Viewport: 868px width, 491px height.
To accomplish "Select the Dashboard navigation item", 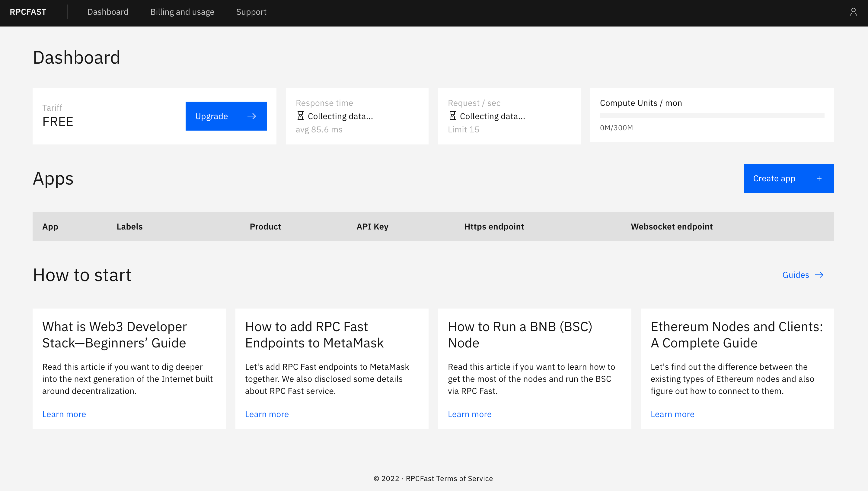I will pyautogui.click(x=108, y=12).
